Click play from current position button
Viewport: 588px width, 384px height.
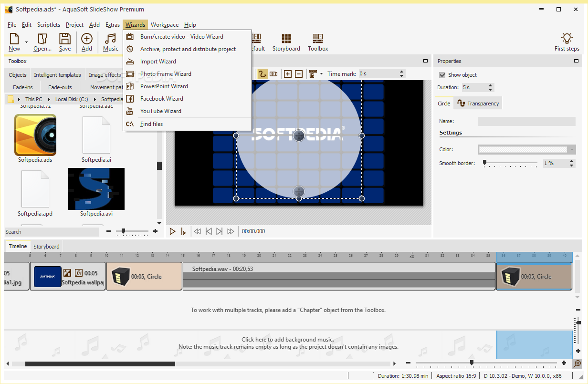click(x=183, y=231)
